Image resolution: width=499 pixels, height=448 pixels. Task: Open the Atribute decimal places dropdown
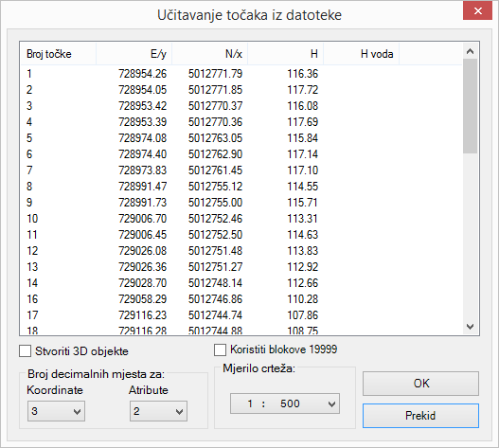pyautogui.click(x=158, y=411)
